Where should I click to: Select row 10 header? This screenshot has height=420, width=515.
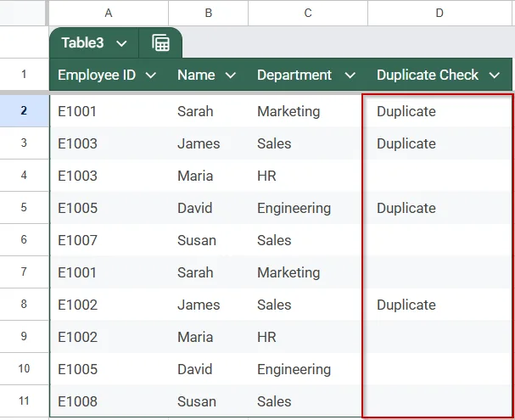[x=24, y=368]
